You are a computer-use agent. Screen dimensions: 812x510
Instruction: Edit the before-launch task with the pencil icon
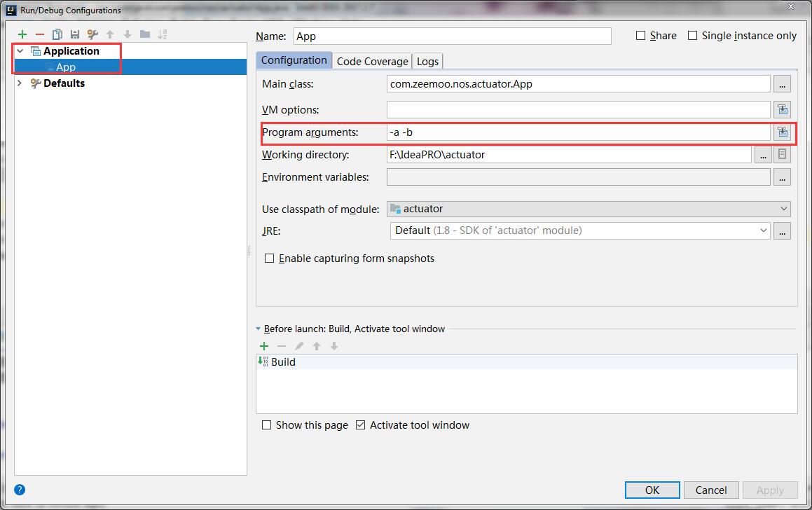[x=299, y=346]
